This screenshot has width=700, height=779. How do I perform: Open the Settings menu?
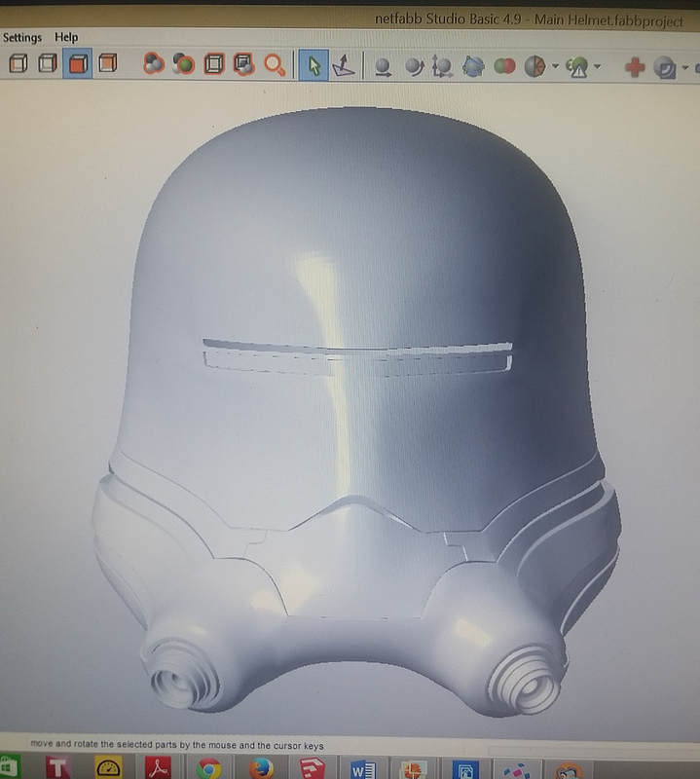pos(22,37)
